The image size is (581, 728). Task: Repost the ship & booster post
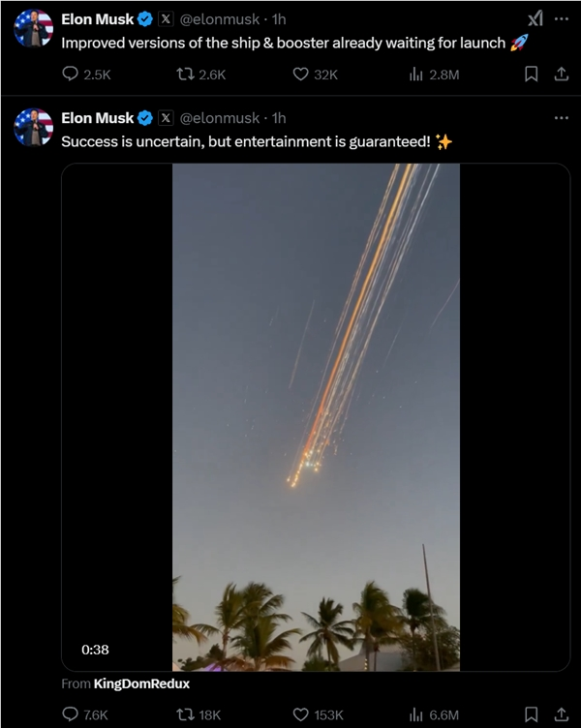pos(185,74)
